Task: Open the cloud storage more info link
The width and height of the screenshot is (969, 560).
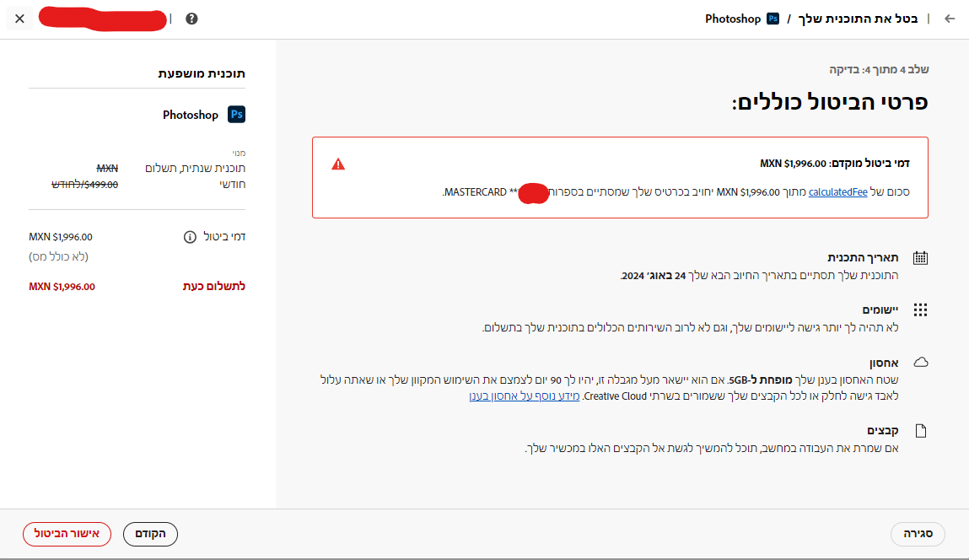Action: [x=525, y=396]
